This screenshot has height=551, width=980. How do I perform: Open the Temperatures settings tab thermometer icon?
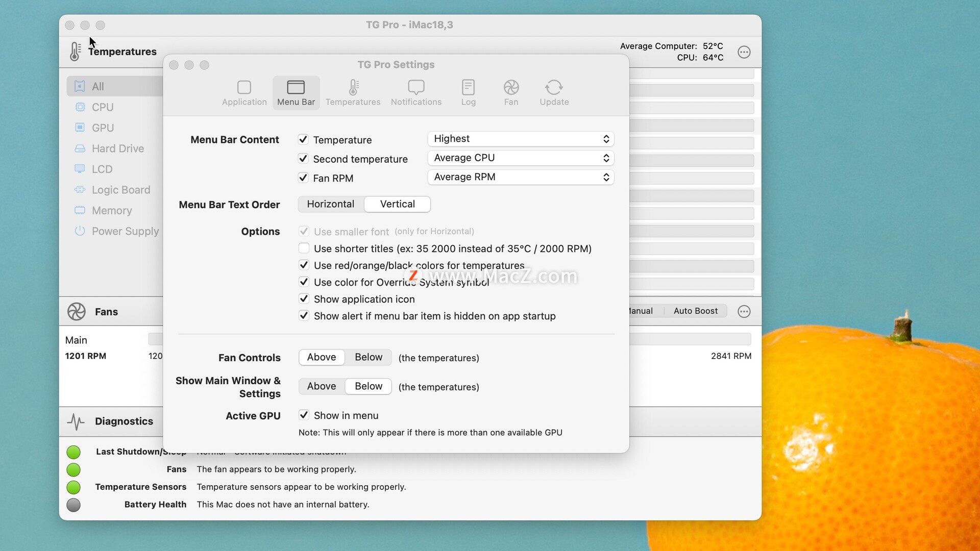(353, 87)
